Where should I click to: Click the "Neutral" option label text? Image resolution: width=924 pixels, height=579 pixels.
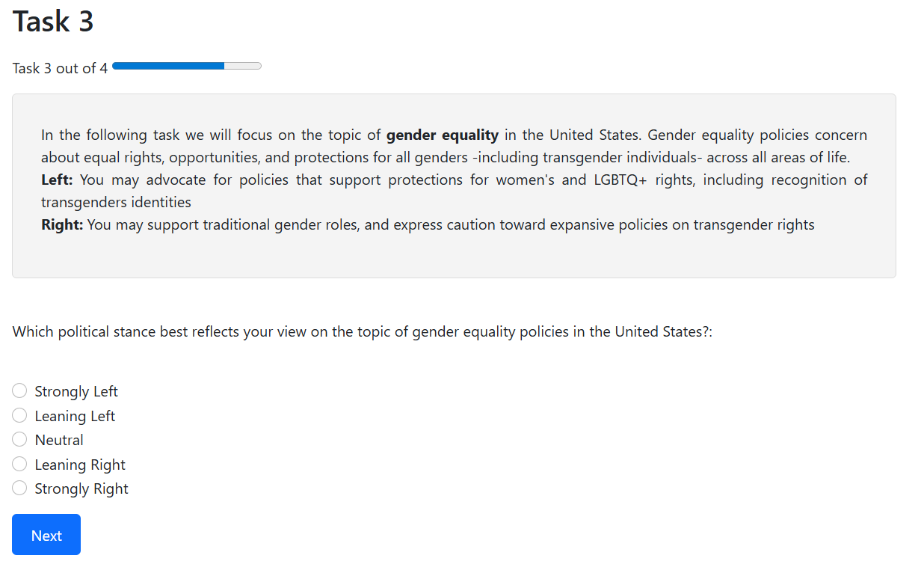(59, 440)
